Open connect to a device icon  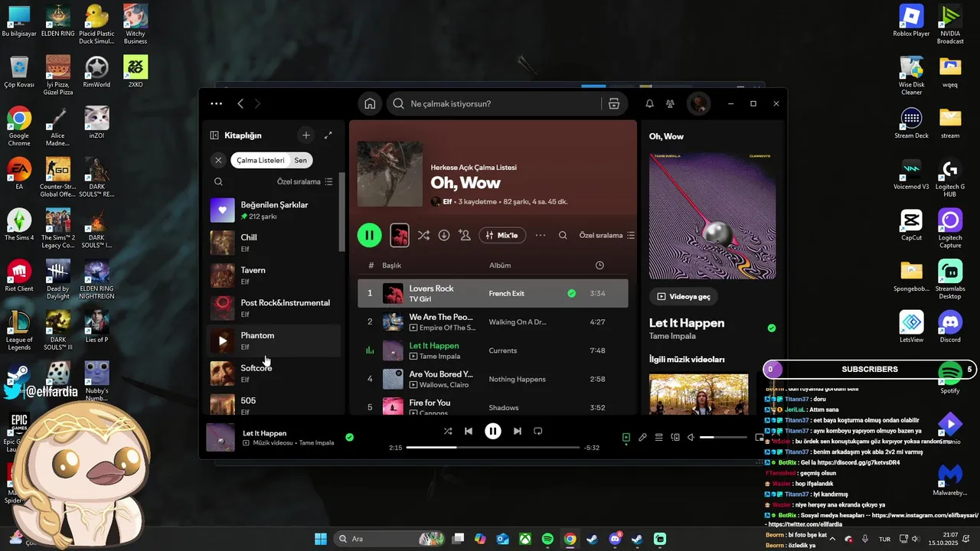click(x=675, y=438)
